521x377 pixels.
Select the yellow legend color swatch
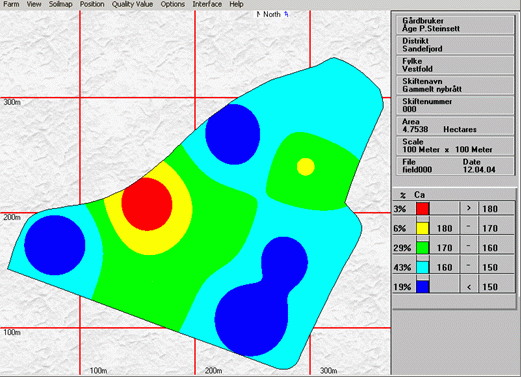pyautogui.click(x=422, y=228)
